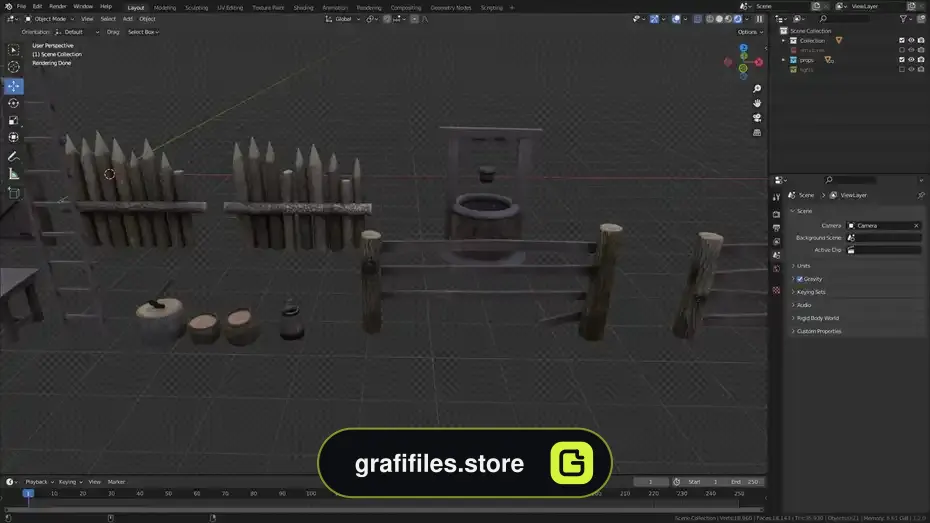Click the viewport pan hand icon
This screenshot has width=930, height=523.
tap(757, 103)
